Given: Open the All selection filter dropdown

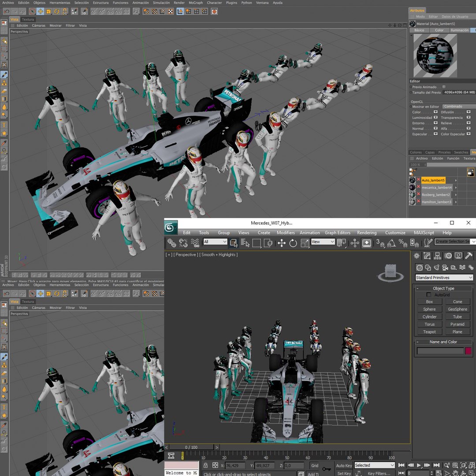Looking at the screenshot, I should [215, 242].
